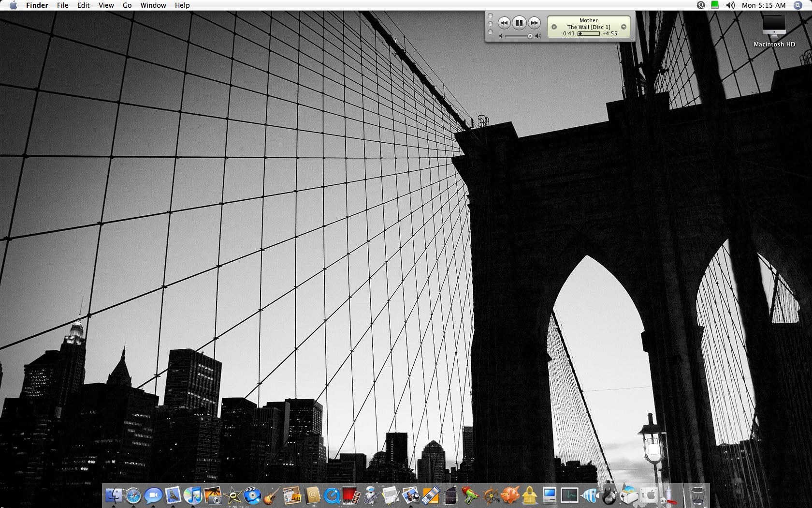Viewport: 812px width, 508px height.
Task: Open Preview from the dock
Action: (411, 495)
